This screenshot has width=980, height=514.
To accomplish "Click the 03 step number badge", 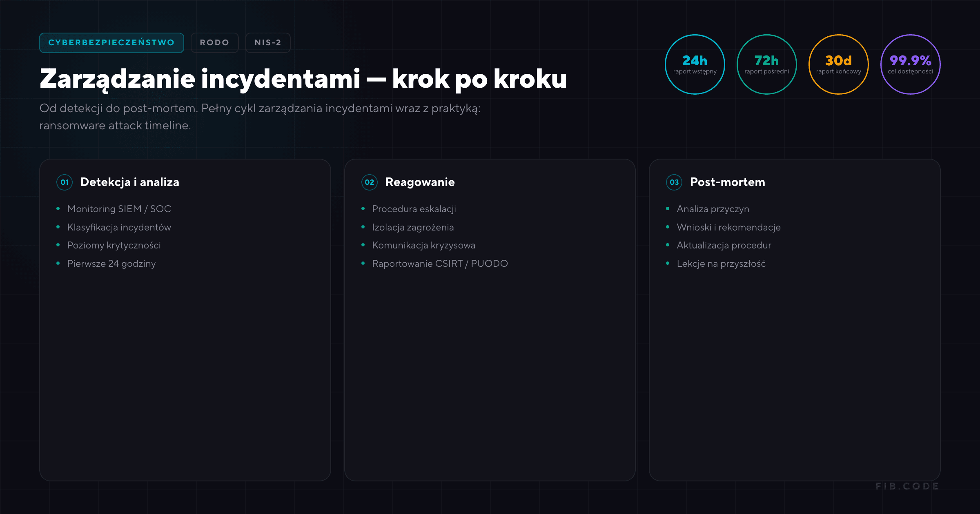I will (x=674, y=182).
